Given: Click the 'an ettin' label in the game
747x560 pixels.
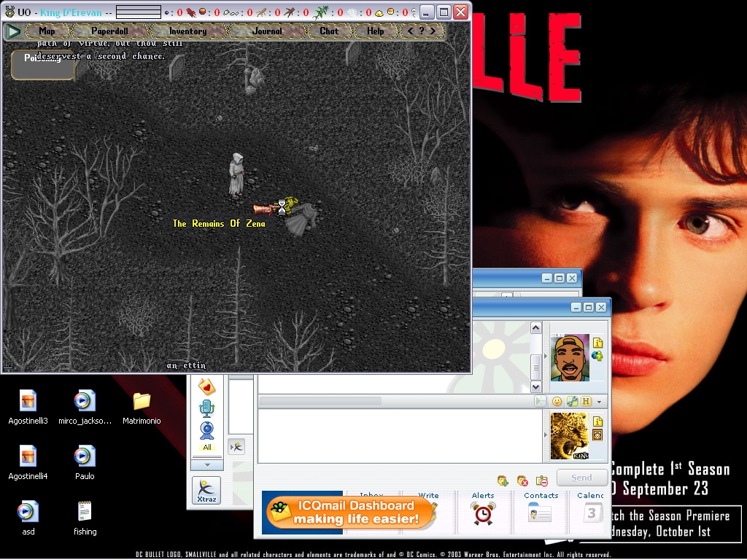Looking at the screenshot, I should coord(186,366).
